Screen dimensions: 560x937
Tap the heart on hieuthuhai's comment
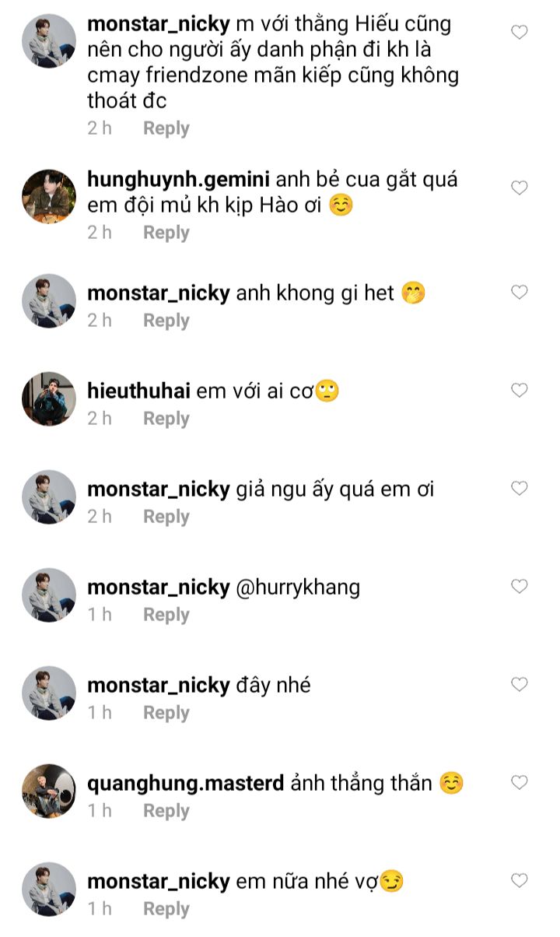pyautogui.click(x=519, y=390)
